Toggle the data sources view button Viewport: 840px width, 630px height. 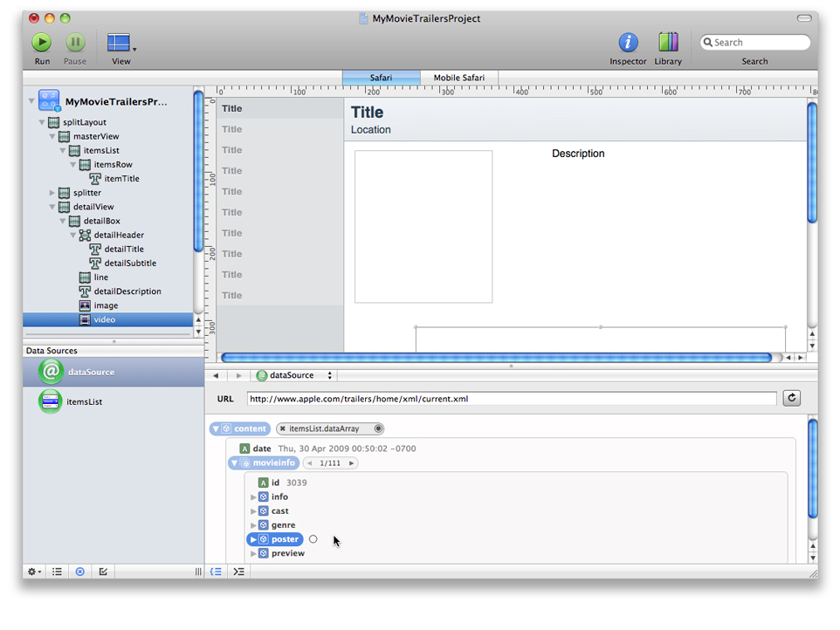(80, 572)
